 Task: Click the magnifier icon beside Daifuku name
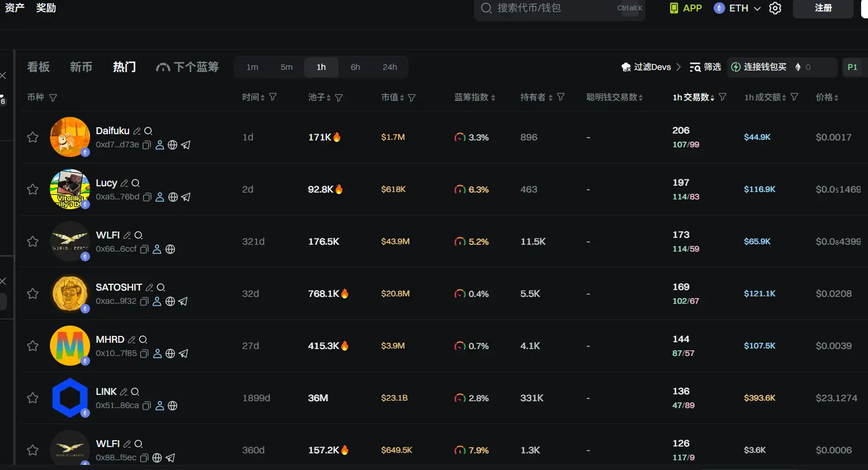click(148, 131)
